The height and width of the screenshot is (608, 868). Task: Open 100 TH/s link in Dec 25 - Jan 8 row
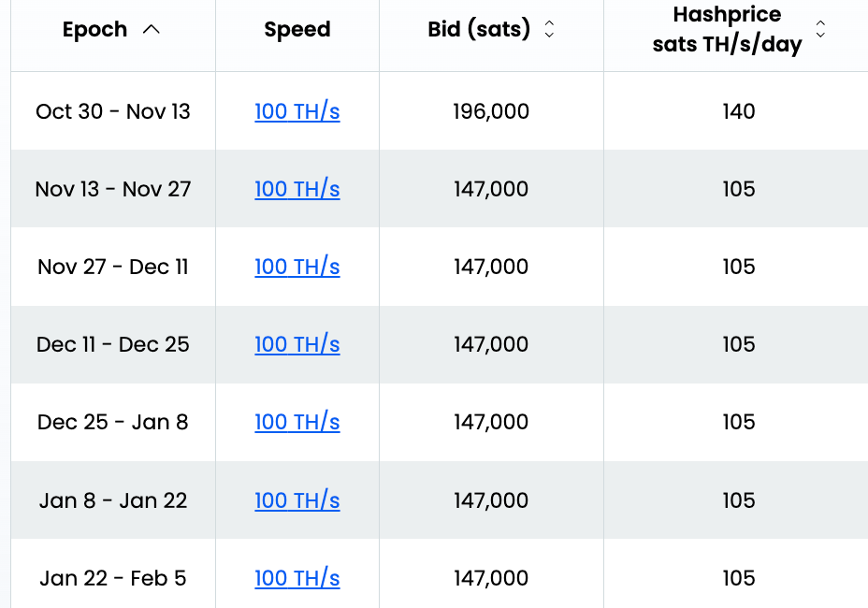pos(297,423)
